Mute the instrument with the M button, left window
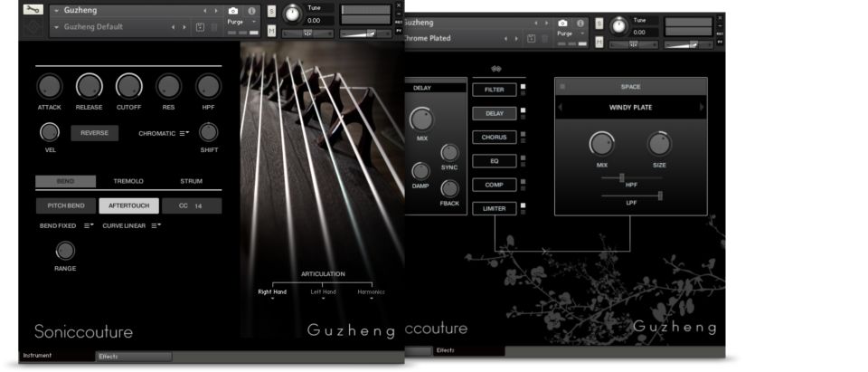Image resolution: width=868 pixels, height=372 pixels. coord(271,31)
